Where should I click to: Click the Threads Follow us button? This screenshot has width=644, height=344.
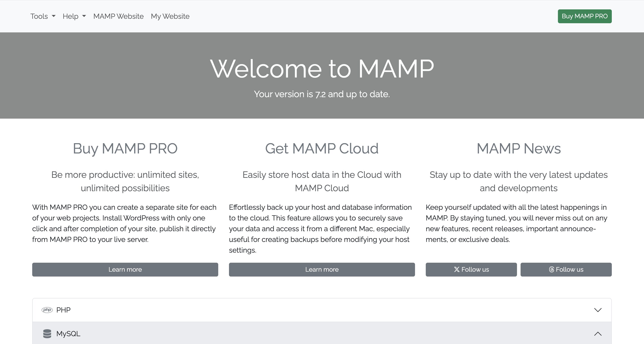(566, 269)
